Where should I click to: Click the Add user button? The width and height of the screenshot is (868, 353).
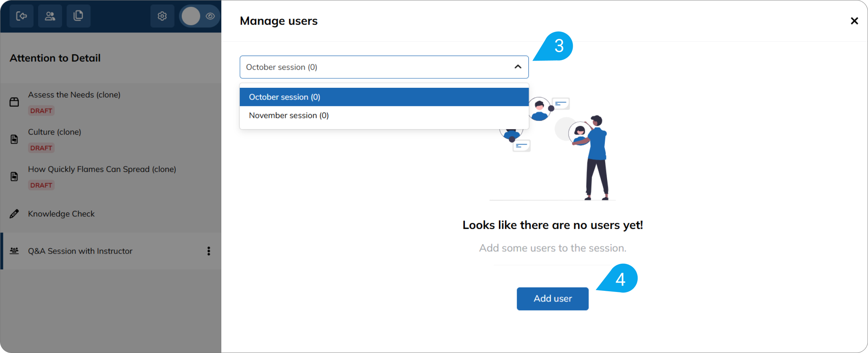[x=552, y=299]
